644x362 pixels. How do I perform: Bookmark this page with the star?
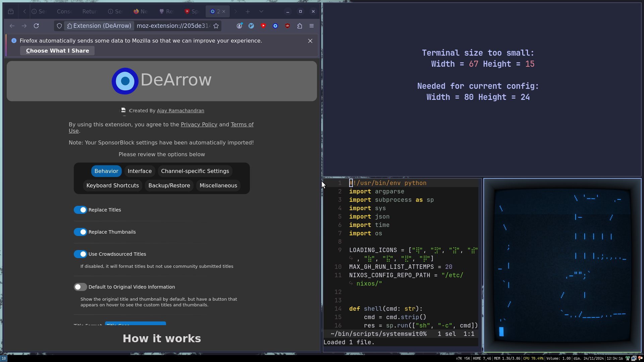[216, 26]
